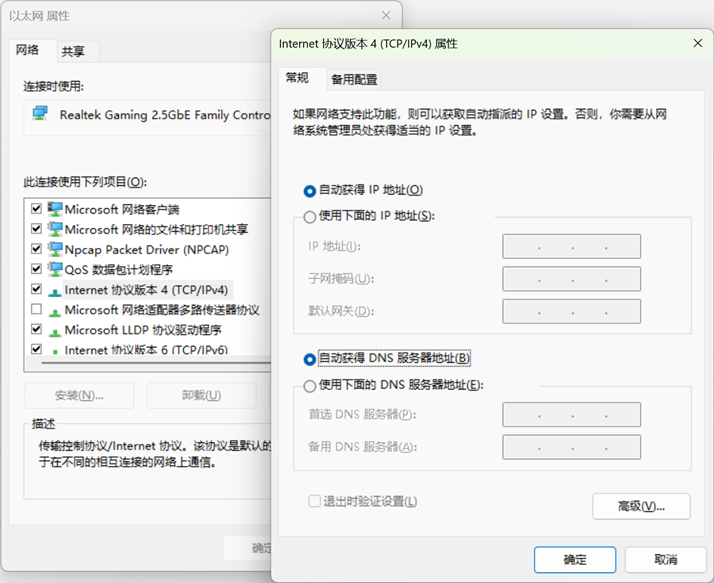Uncheck the Internet 协议版本 4 checkbox

tap(37, 290)
